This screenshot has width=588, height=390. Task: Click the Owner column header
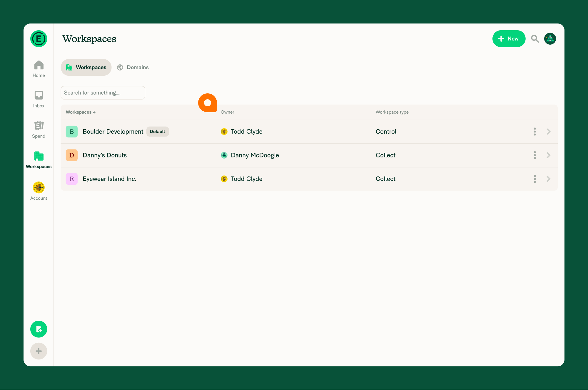227,112
